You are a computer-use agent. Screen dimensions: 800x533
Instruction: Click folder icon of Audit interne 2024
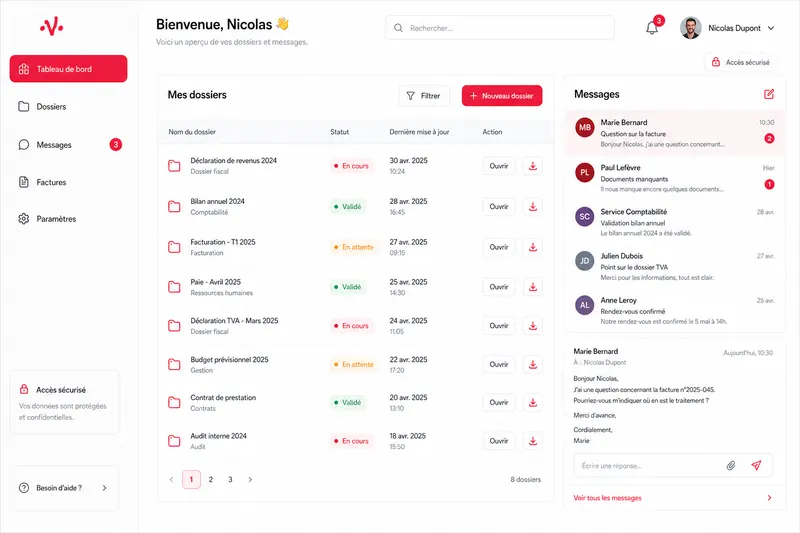tap(174, 441)
